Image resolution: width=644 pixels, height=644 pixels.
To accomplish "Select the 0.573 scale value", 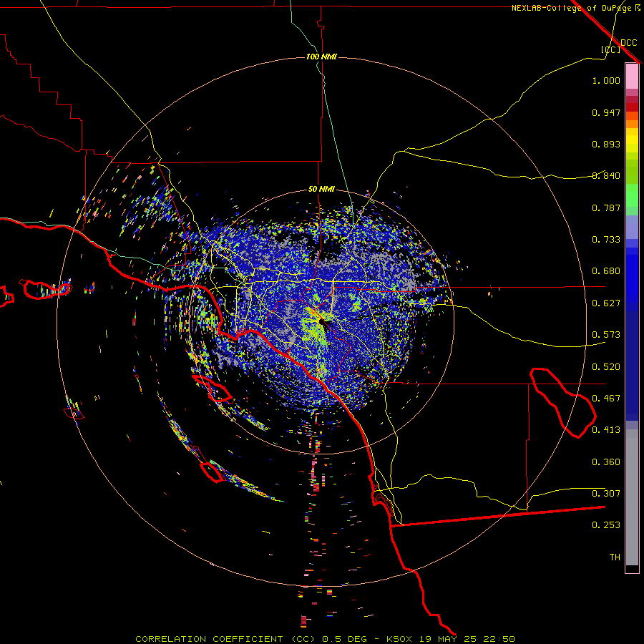I will click(x=606, y=335).
